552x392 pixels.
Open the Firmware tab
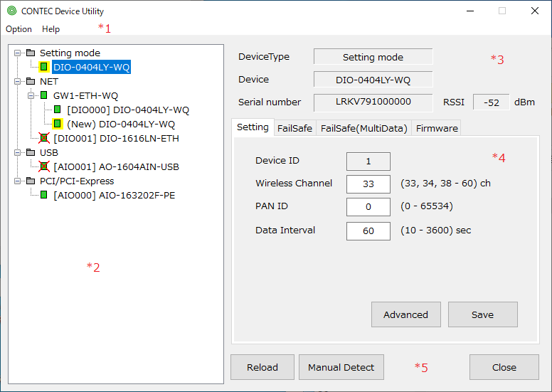437,128
